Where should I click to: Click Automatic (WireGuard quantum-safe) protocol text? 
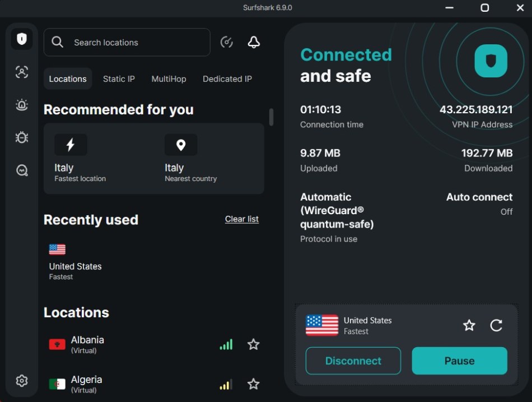pos(337,211)
